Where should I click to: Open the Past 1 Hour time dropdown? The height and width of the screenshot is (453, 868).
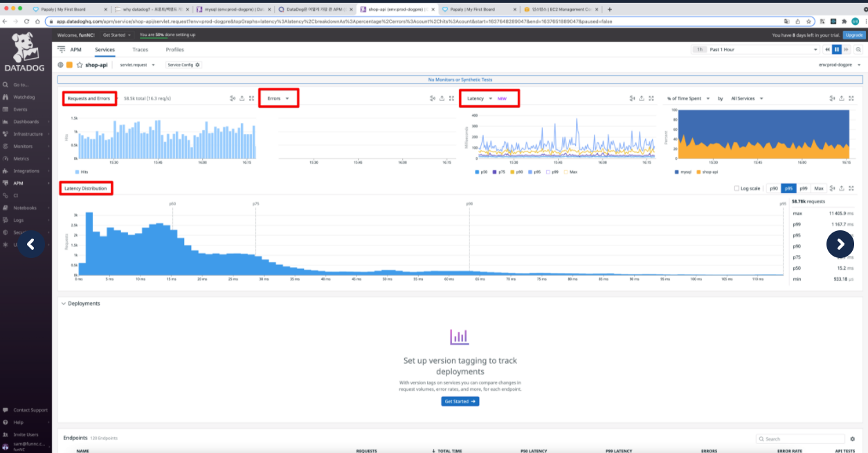click(755, 50)
